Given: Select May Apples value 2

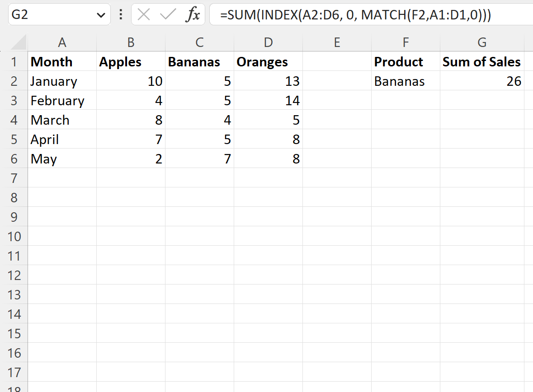Looking at the screenshot, I should click(131, 159).
